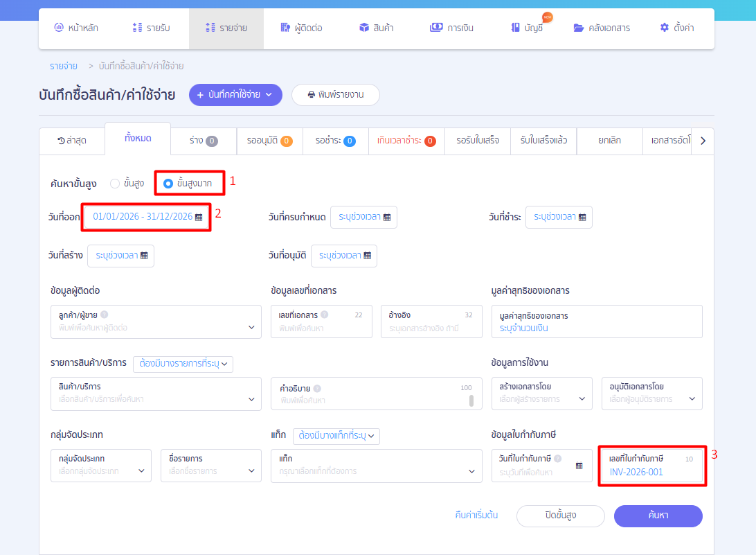Click the scrollbar in the คำอธิบาย field
Image resolution: width=756 pixels, height=555 pixels.
pyautogui.click(x=471, y=400)
